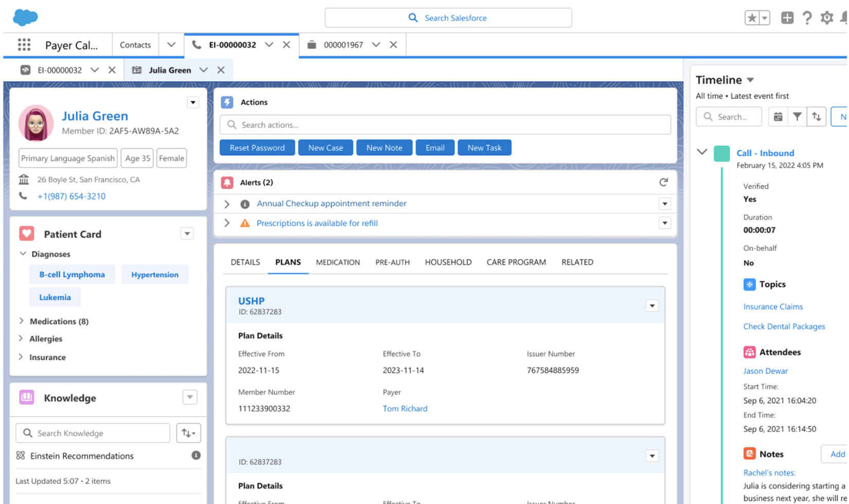The width and height of the screenshot is (849, 504).
Task: Click the sort icon in the Knowledge panel
Action: (x=188, y=433)
